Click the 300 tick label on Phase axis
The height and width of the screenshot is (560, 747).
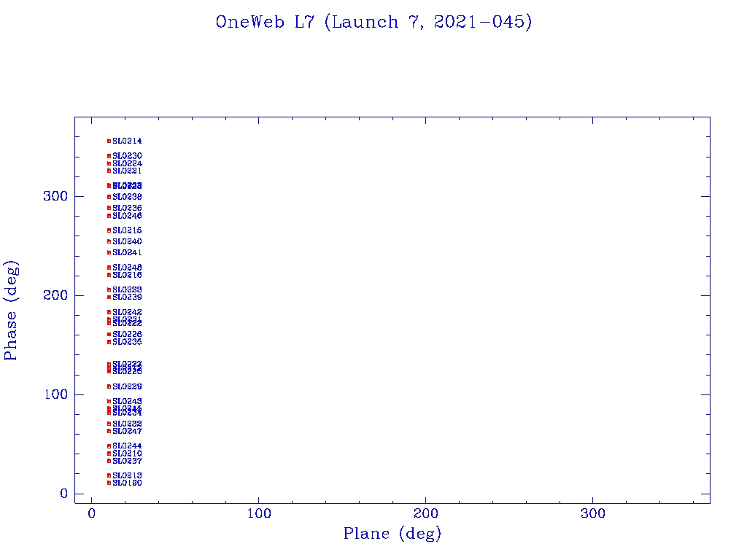click(x=55, y=196)
